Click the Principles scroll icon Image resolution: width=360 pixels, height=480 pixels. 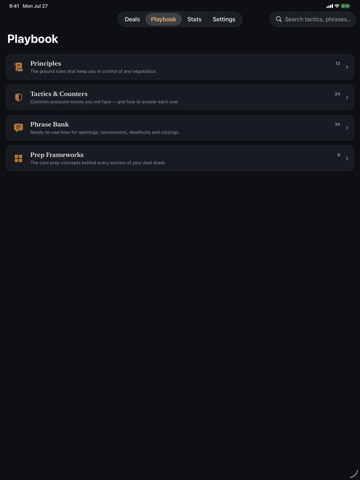tap(19, 67)
